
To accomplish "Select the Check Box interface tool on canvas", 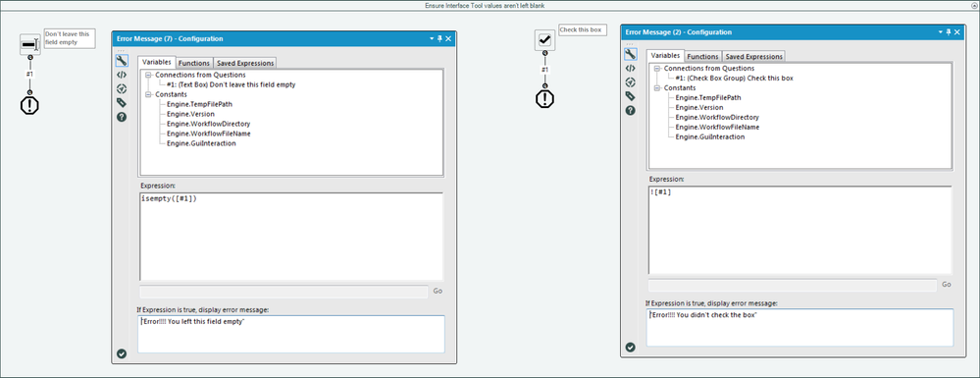I will point(545,40).
